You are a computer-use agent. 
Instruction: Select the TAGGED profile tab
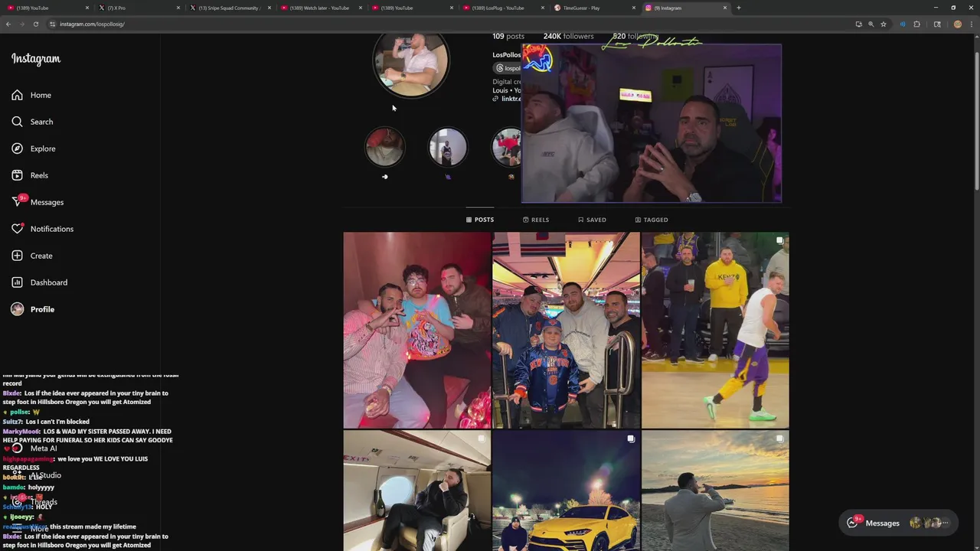(x=652, y=220)
